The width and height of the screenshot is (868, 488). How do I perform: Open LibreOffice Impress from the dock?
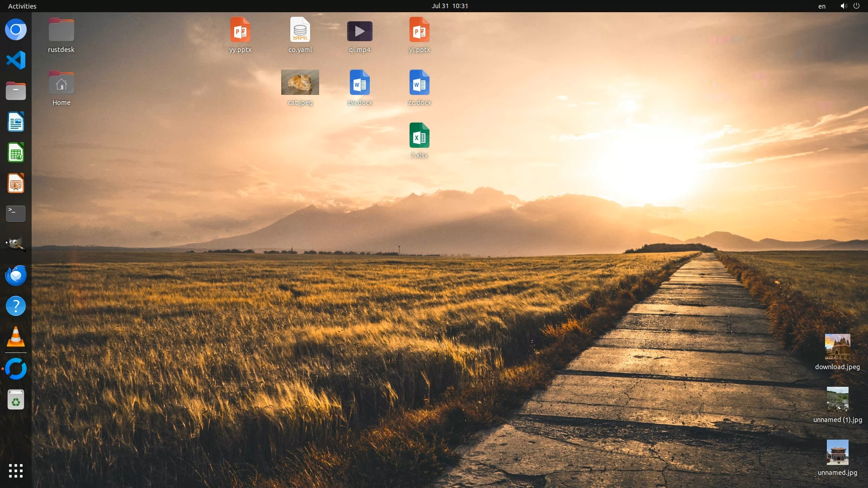16,183
